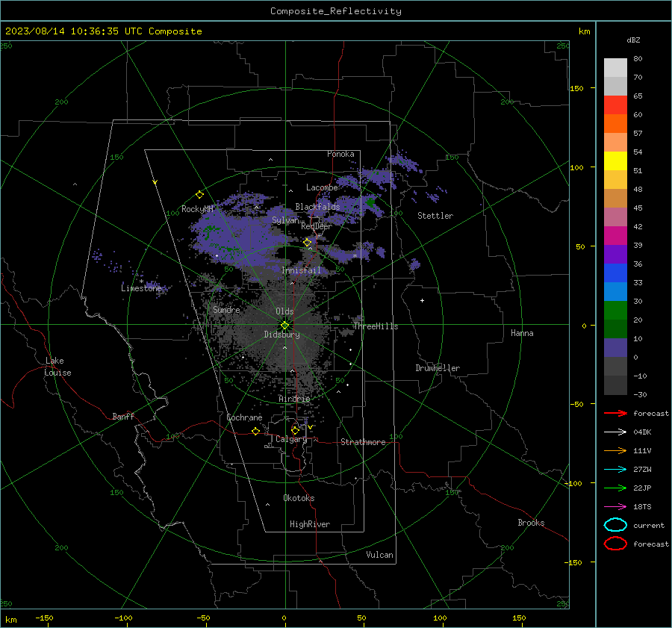The width and height of the screenshot is (672, 628).
Task: Click the Ponoka city label
Action: [x=340, y=154]
